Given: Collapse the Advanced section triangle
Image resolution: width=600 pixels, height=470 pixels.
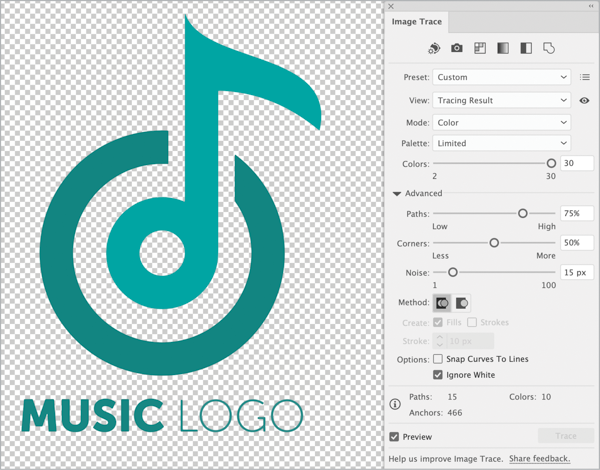Looking at the screenshot, I should tap(397, 194).
